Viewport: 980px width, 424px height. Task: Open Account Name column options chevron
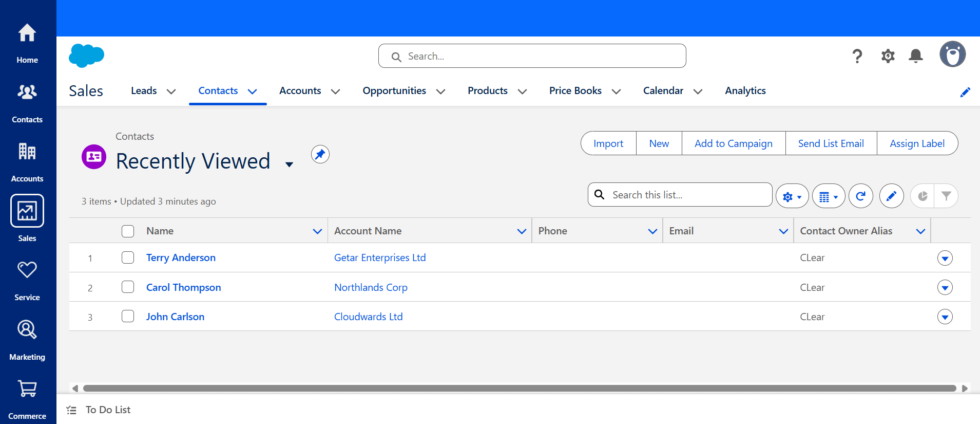(522, 231)
